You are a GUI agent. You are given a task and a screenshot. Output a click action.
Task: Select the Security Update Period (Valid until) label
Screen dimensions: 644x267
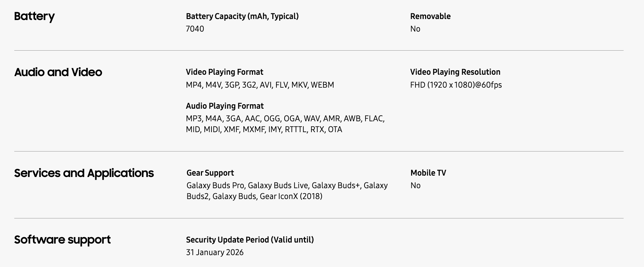click(x=250, y=240)
